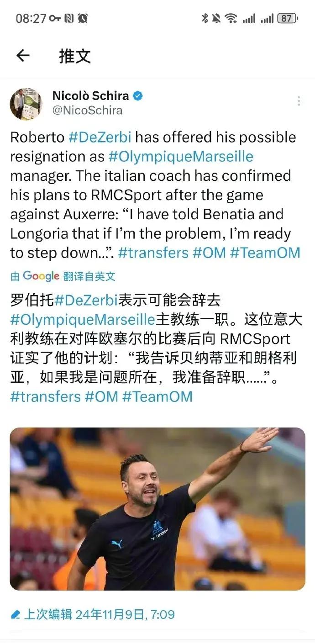Screen dimensions: 315x644
Task: Tap the alarm clock status icon
Action: click(x=83, y=18)
